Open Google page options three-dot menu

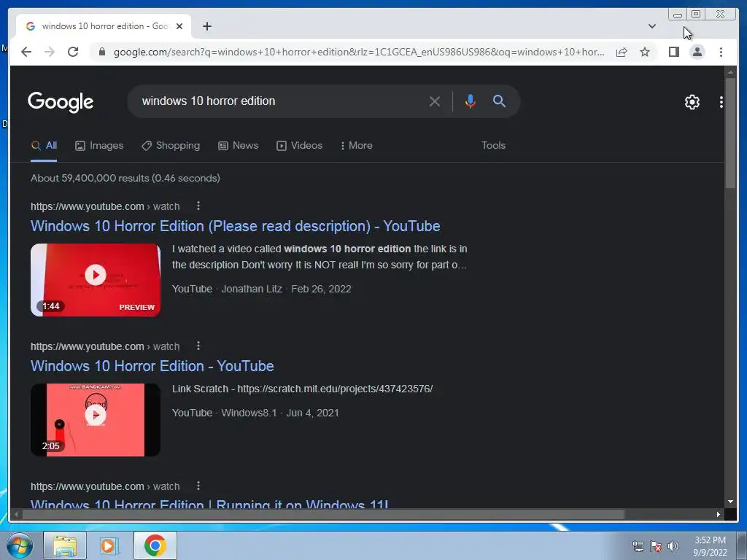(721, 101)
